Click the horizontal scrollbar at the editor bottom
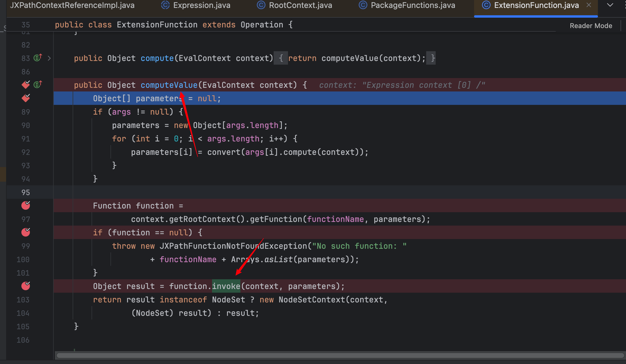The height and width of the screenshot is (364, 626). pos(340,355)
